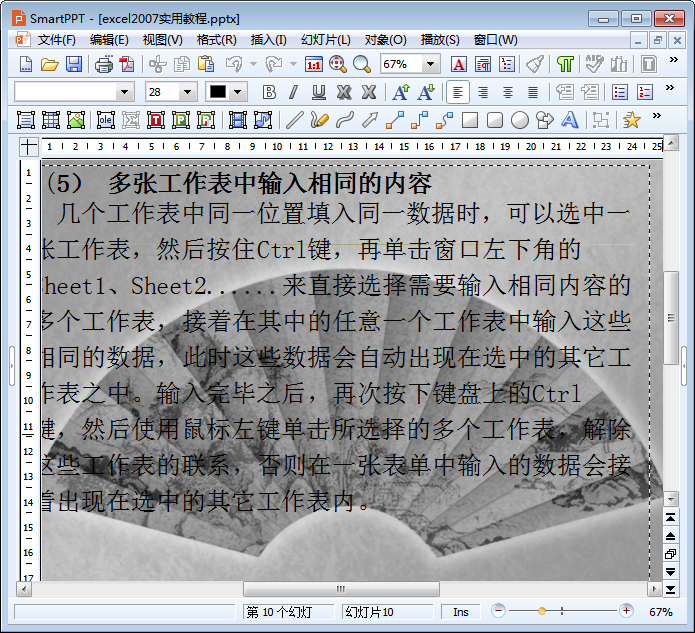Justify the text

pos(533,92)
